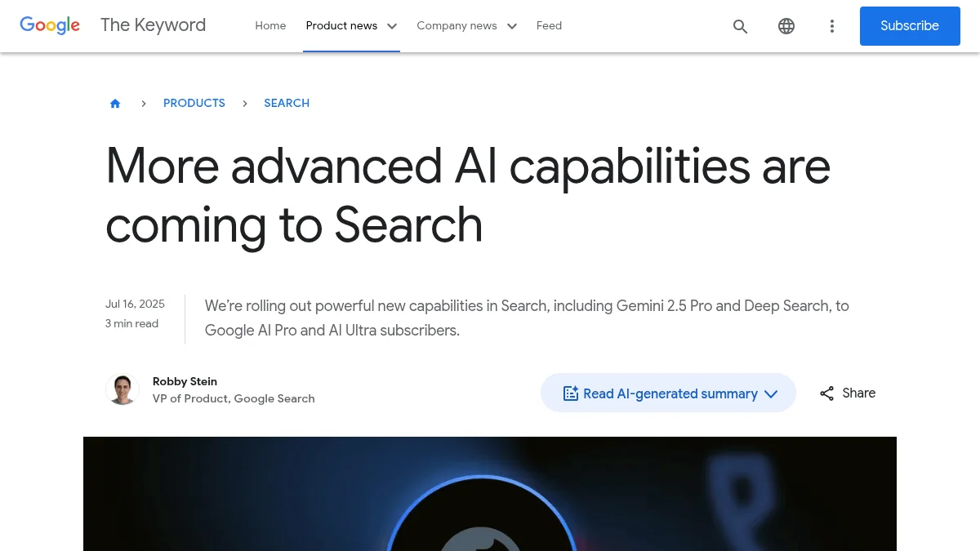Click the article headline text

pyautogui.click(x=468, y=194)
